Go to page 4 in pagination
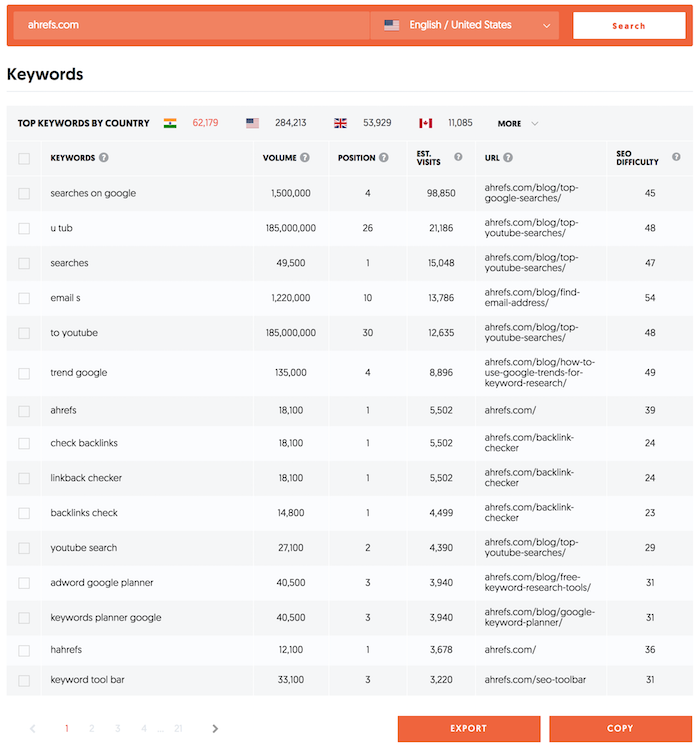700x750 pixels. coord(144,728)
